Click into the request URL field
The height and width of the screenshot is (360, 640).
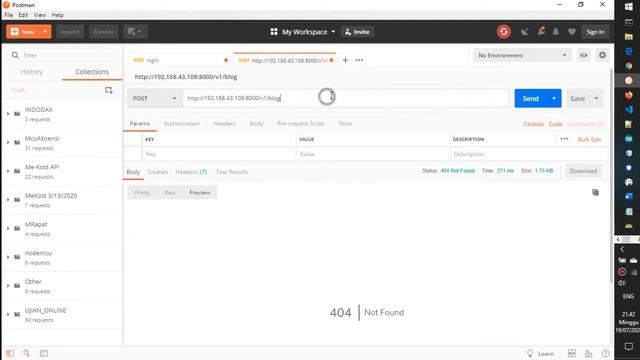pos(346,98)
